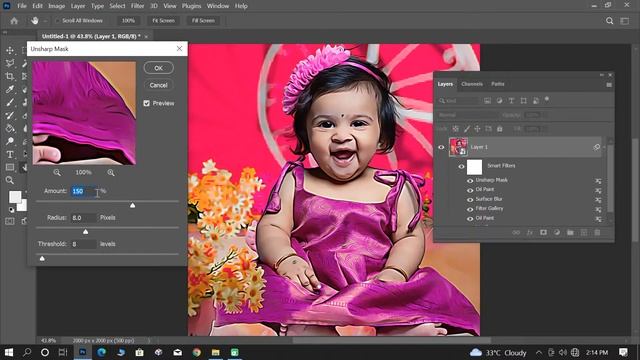Viewport: 640px width, 360px height.
Task: Click the Amount slider handle
Action: pyautogui.click(x=132, y=205)
